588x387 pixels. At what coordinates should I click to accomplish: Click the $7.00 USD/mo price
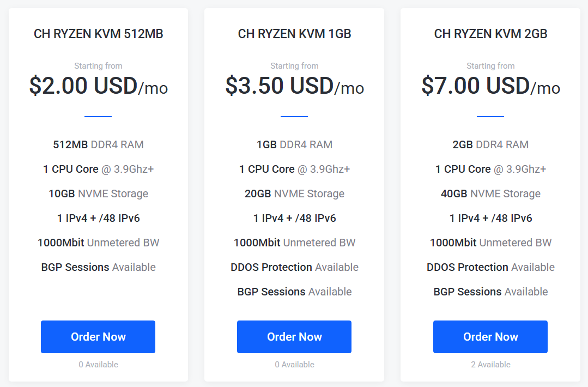coord(490,86)
